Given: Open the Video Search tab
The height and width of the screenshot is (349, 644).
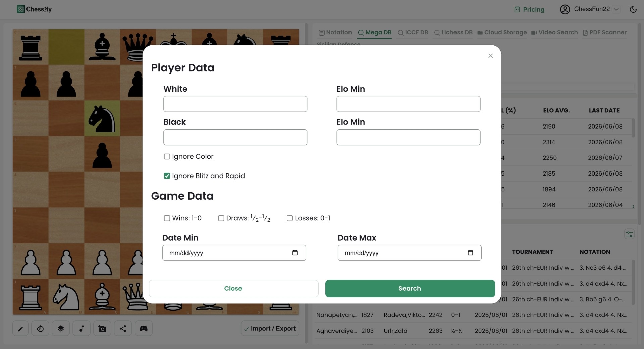Looking at the screenshot, I should [x=554, y=32].
